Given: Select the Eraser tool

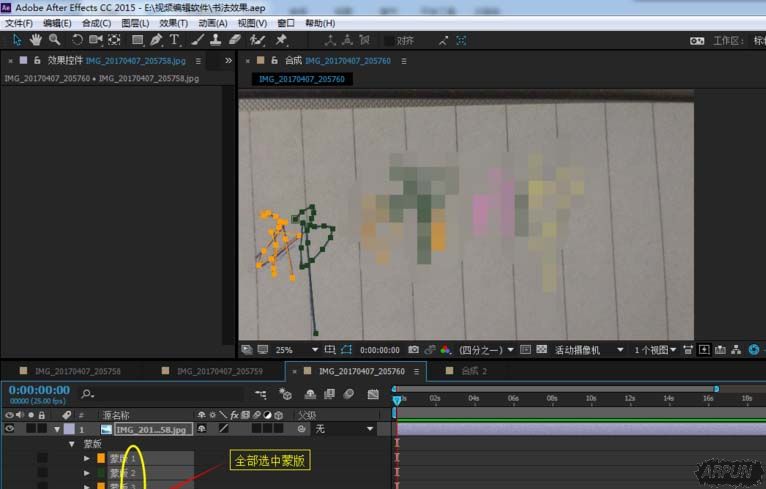Looking at the screenshot, I should click(x=235, y=40).
